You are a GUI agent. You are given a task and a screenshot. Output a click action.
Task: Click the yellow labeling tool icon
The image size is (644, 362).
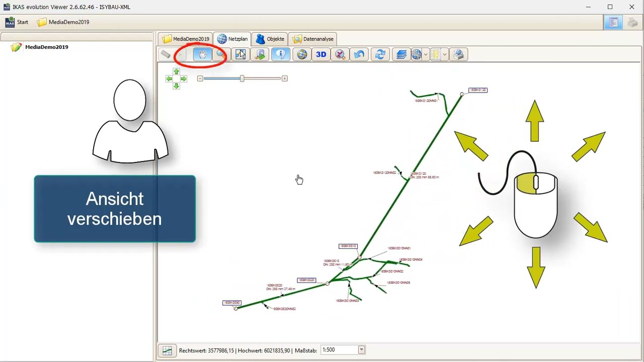435,54
